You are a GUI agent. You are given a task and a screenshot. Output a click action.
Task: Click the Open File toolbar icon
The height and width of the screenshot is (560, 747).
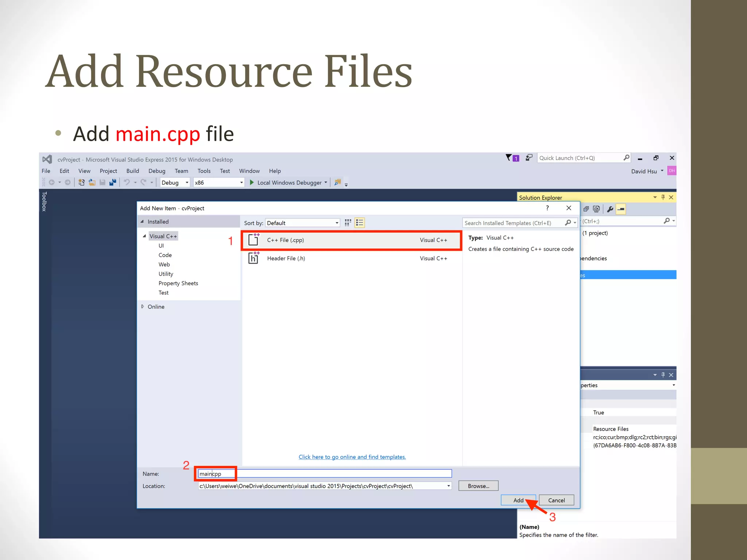(x=92, y=182)
